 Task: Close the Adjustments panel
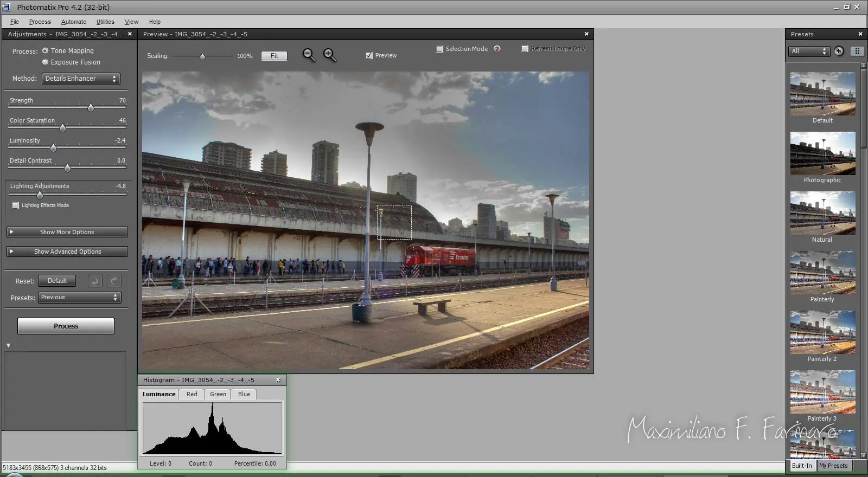tap(130, 34)
